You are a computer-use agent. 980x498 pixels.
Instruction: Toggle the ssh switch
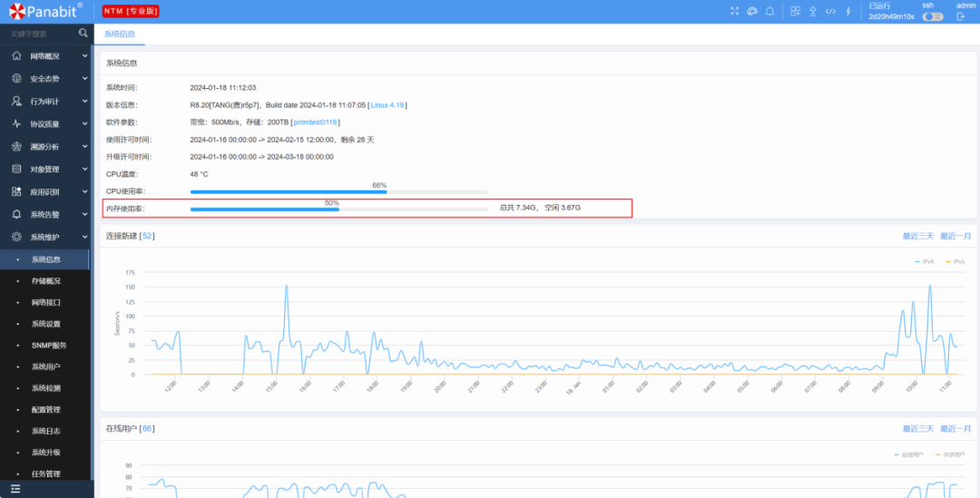click(933, 17)
